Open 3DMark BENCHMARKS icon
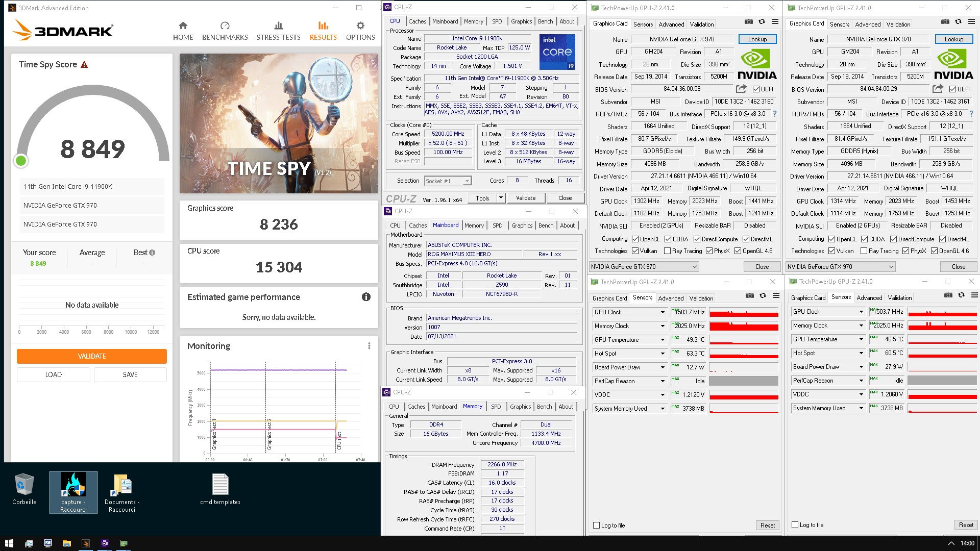This screenshot has height=551, width=980. coord(225,26)
